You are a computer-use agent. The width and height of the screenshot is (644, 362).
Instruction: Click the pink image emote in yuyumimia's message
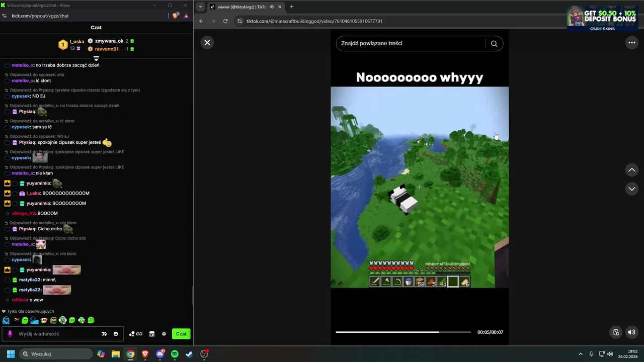coord(66,269)
